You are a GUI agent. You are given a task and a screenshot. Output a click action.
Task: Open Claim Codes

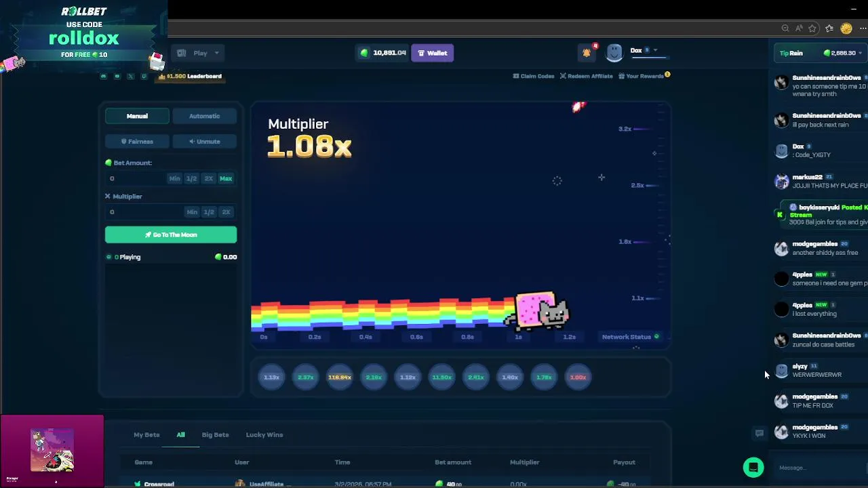click(x=534, y=76)
